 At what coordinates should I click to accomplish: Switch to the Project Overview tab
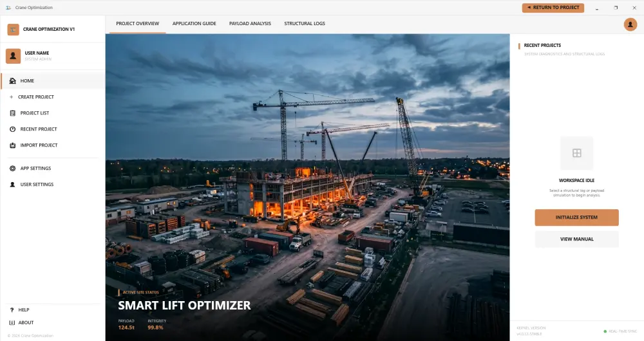coord(138,24)
